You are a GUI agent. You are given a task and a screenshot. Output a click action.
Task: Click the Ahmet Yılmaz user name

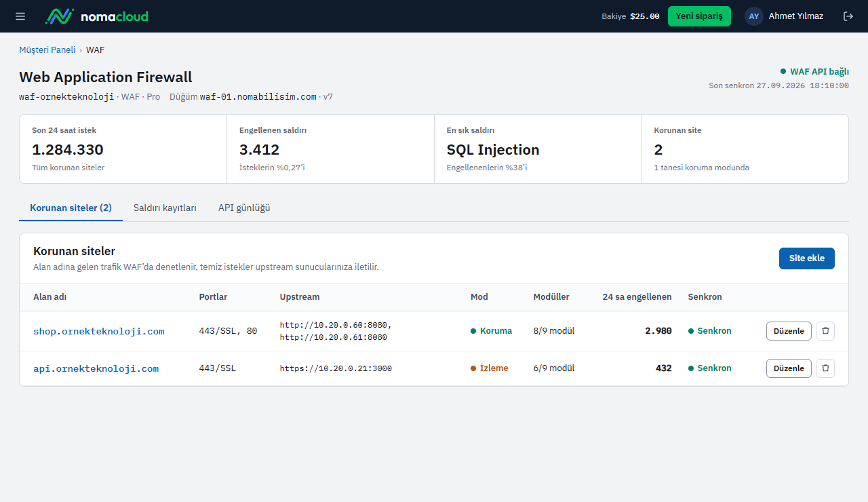(x=796, y=16)
